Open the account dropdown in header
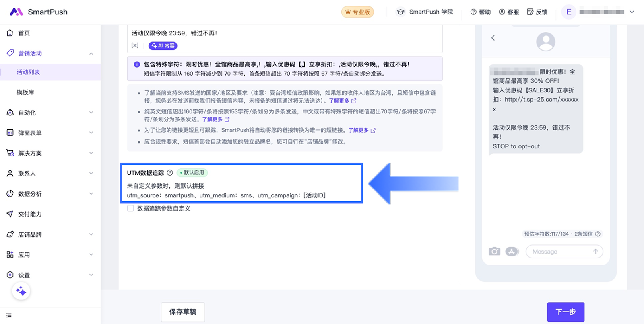Viewport: 644px width, 324px height. (x=632, y=12)
